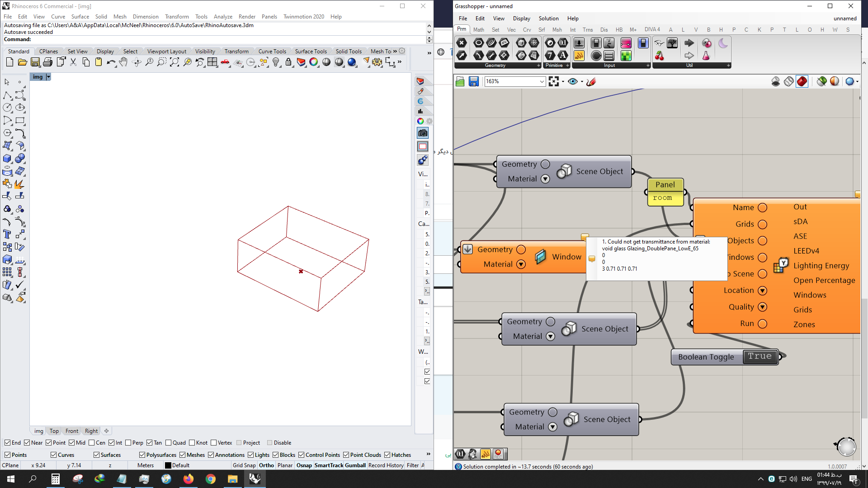The width and height of the screenshot is (868, 488).
Task: Toggle the End osnap checkbox
Action: [x=7, y=443]
